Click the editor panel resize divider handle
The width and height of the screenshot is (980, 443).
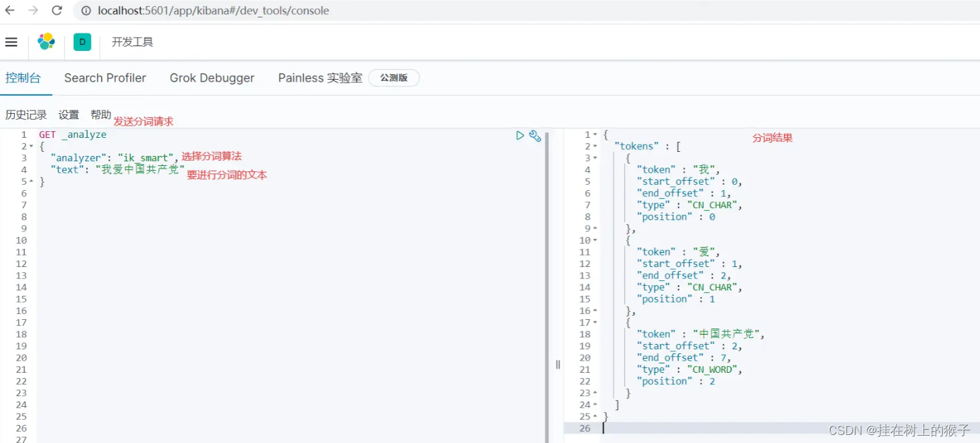tap(558, 364)
